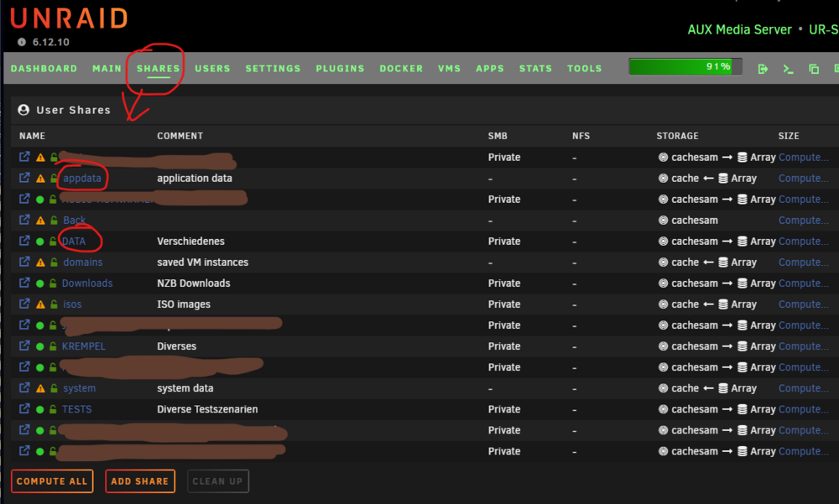Open the TESTS share link

(76, 409)
